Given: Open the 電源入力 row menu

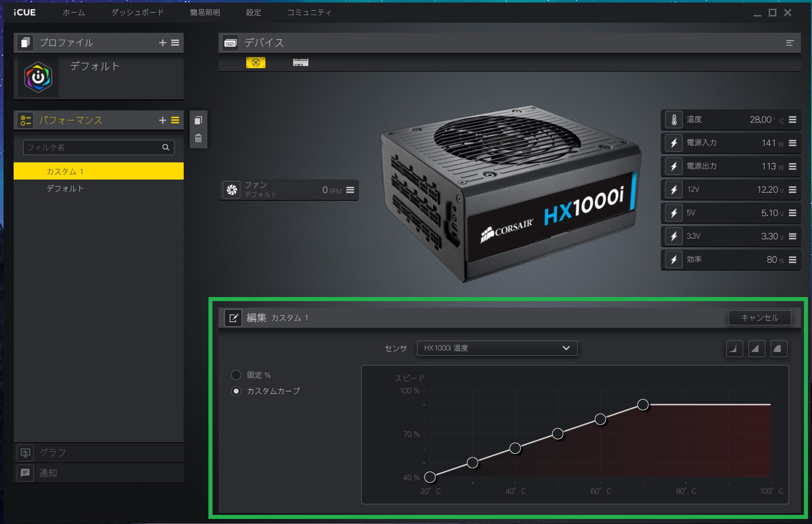Looking at the screenshot, I should [793, 143].
